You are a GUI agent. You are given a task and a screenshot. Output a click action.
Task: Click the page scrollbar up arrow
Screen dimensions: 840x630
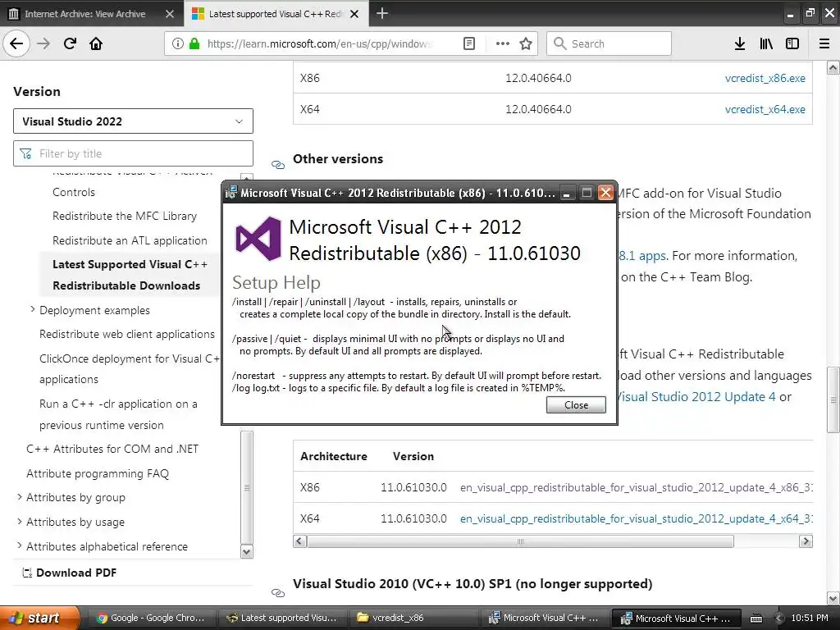[833, 67]
